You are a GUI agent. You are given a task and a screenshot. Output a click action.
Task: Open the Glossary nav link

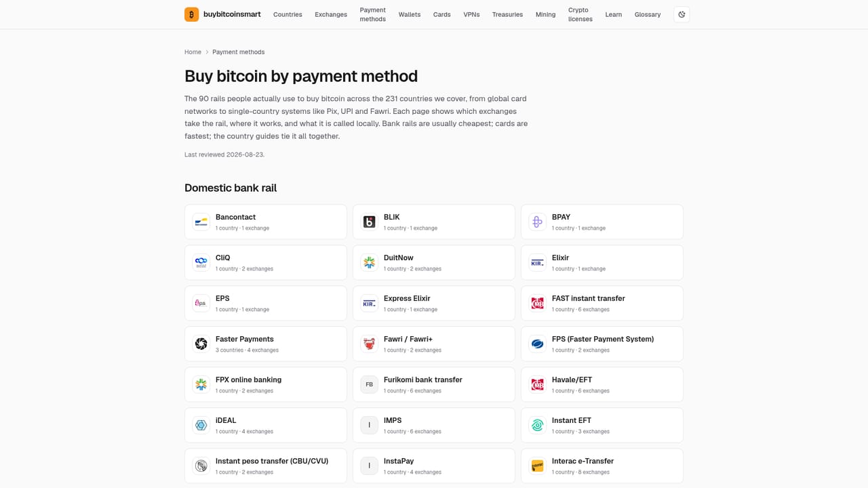pyautogui.click(x=648, y=14)
